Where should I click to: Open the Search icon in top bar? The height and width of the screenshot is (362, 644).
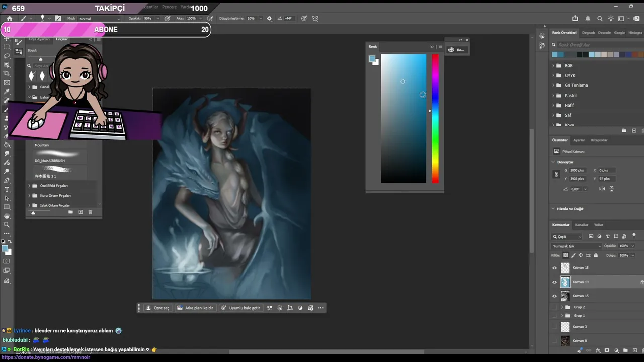coord(600,19)
